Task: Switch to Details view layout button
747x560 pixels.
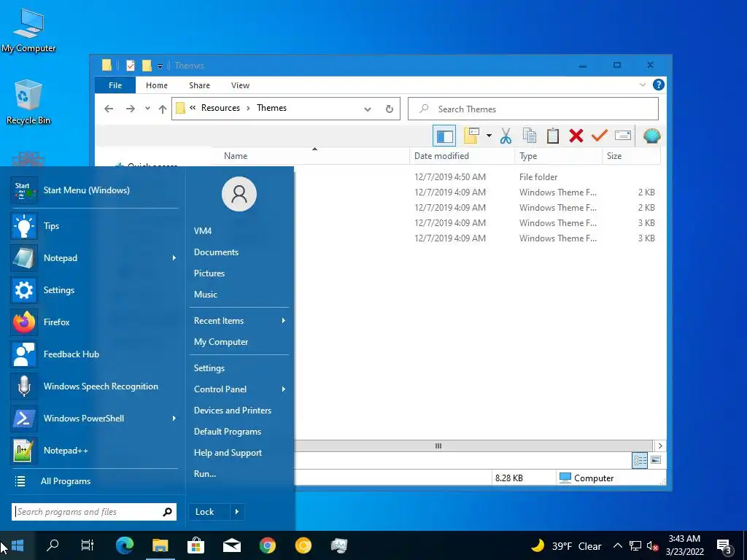Action: pyautogui.click(x=640, y=460)
